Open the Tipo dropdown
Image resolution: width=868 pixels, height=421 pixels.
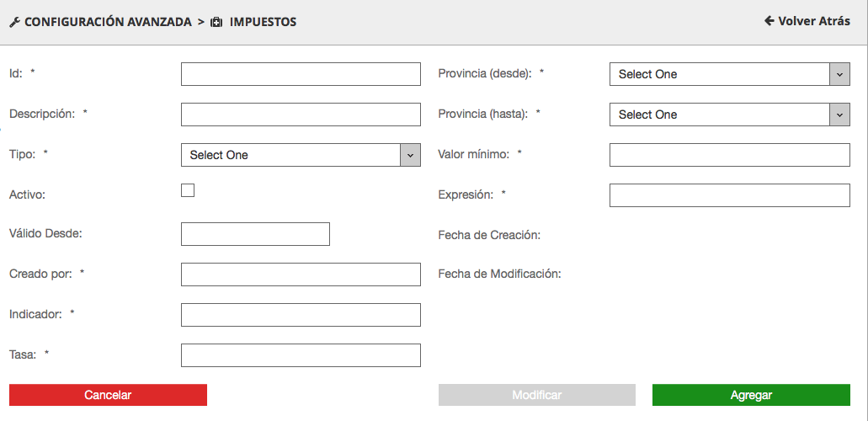301,155
